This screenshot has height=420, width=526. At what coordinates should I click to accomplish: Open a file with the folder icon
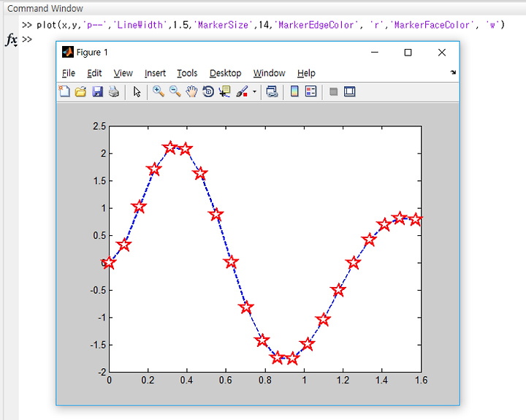pos(80,91)
